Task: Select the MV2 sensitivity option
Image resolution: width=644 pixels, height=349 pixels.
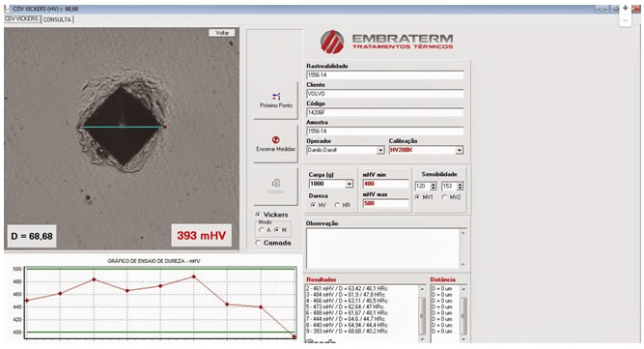Action: coord(444,197)
